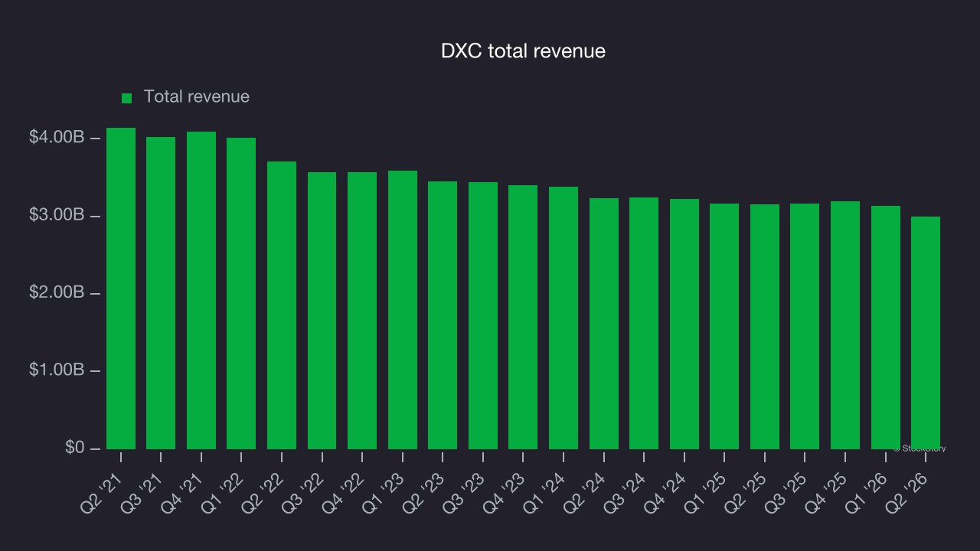Click the $1.00B y-axis label
This screenshot has width=980, height=551.
click(55, 370)
